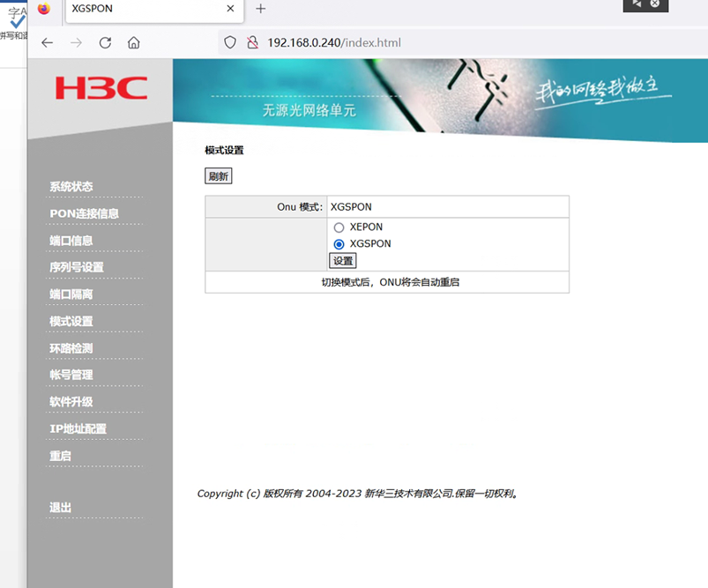Open PON连接信息 in the sidebar

tap(85, 213)
